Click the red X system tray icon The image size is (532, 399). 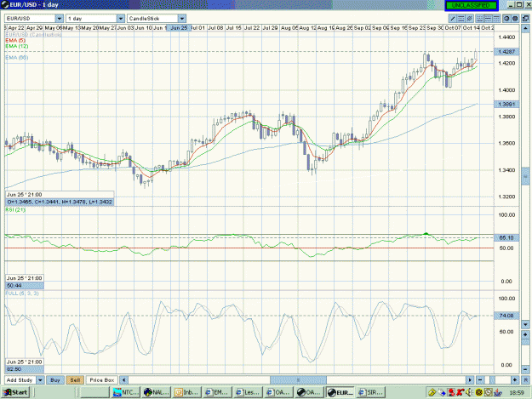tap(460, 392)
